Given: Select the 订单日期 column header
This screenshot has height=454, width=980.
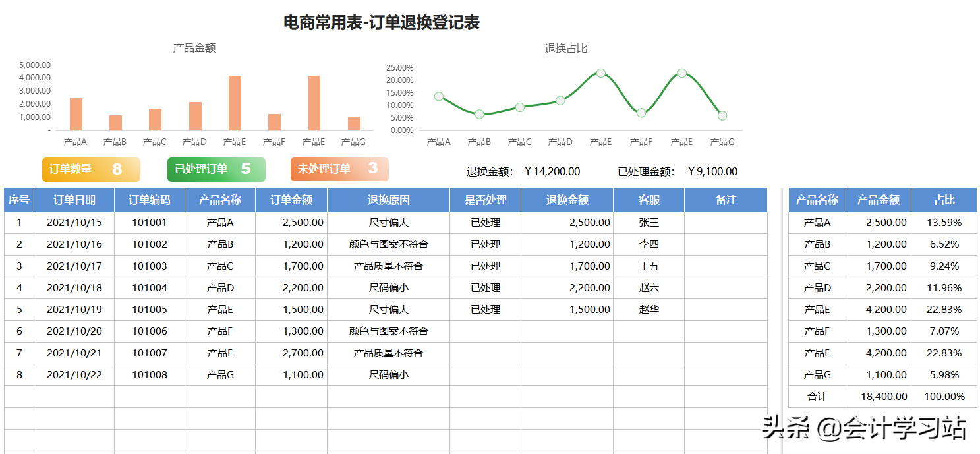Looking at the screenshot, I should [74, 200].
